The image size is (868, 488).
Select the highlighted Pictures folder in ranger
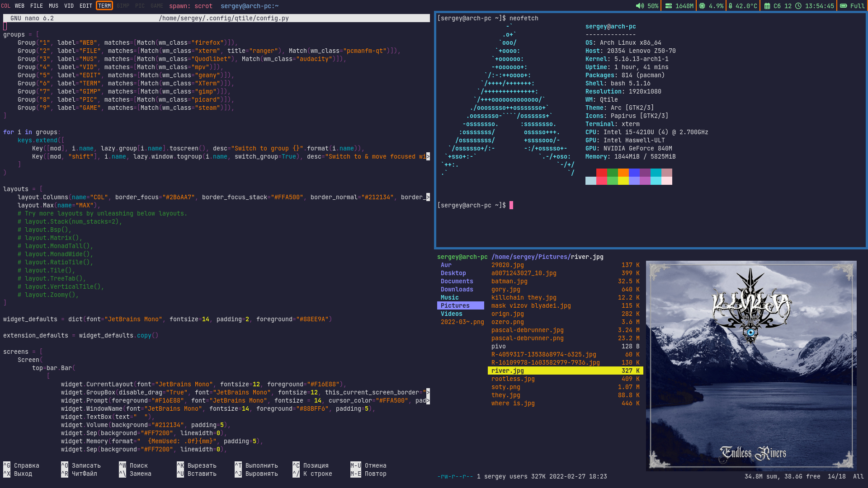(461, 305)
